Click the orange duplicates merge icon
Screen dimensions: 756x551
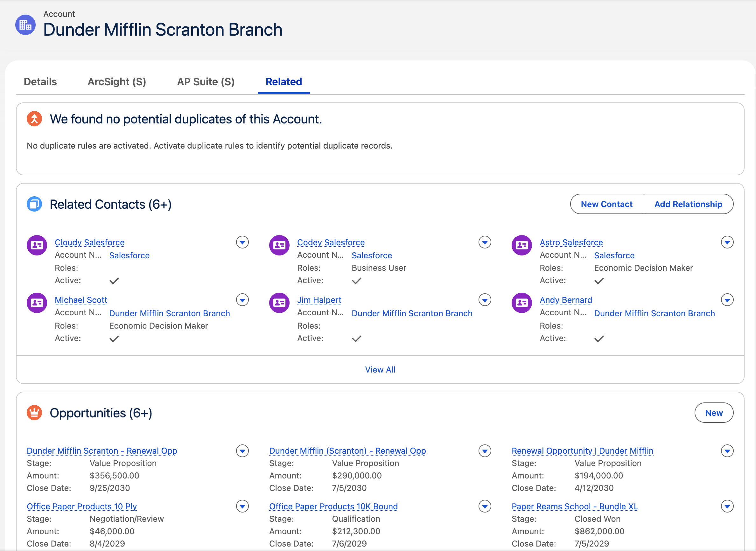[34, 119]
